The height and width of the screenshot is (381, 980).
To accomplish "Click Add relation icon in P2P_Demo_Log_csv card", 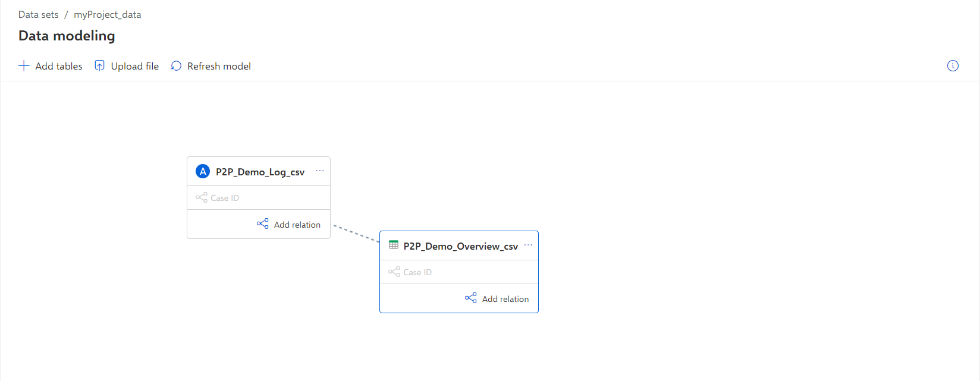I will click(263, 224).
